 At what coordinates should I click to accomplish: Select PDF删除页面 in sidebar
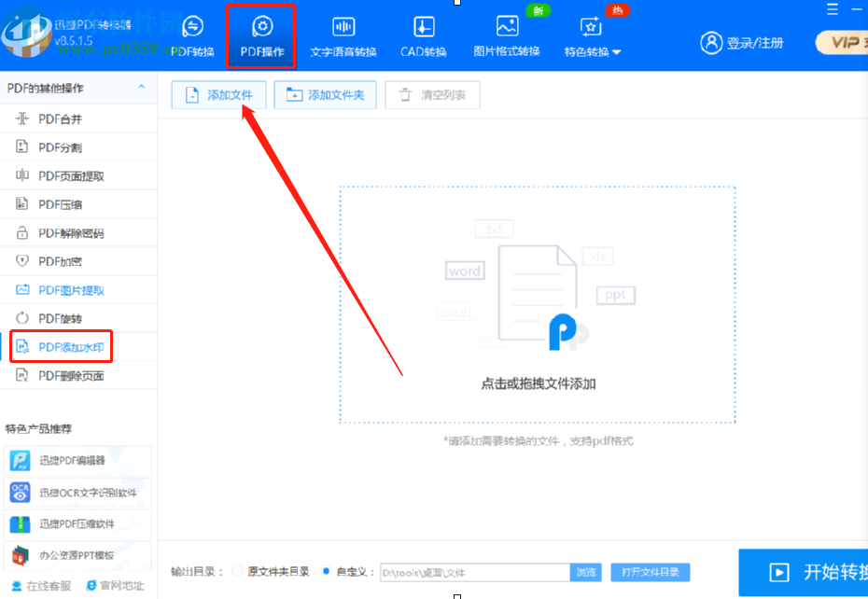click(78, 376)
